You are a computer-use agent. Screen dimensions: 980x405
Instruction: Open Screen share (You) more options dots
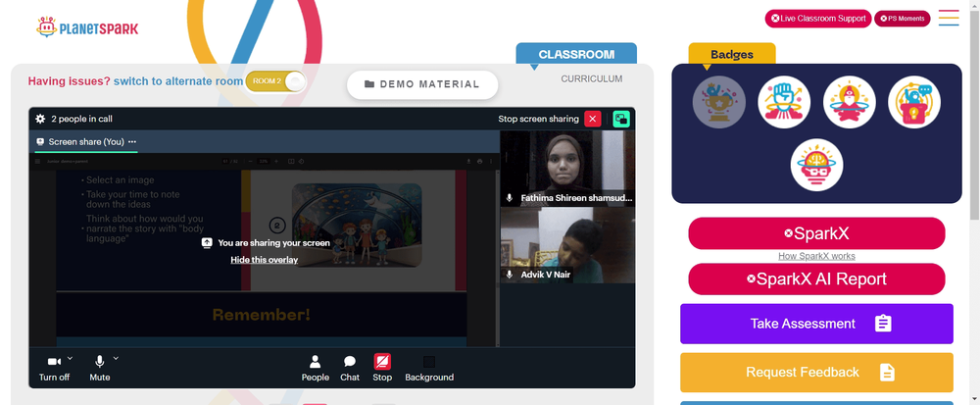(132, 142)
